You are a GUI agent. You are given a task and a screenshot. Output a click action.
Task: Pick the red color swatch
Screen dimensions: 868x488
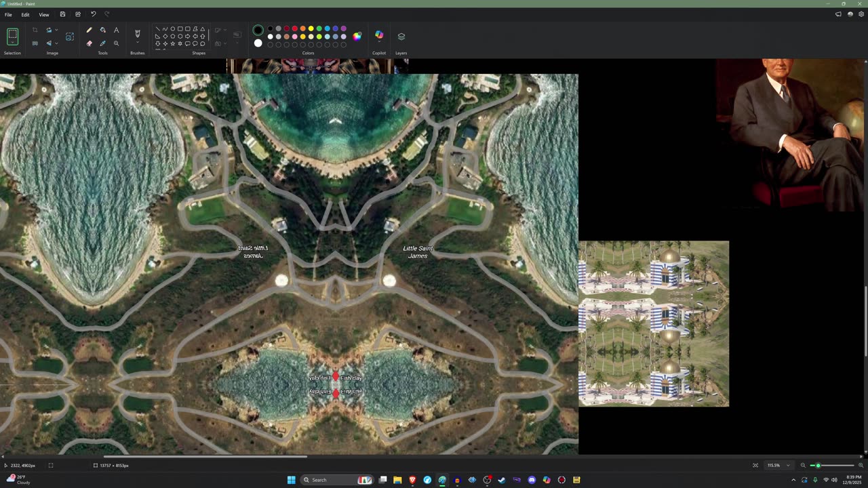pos(294,29)
